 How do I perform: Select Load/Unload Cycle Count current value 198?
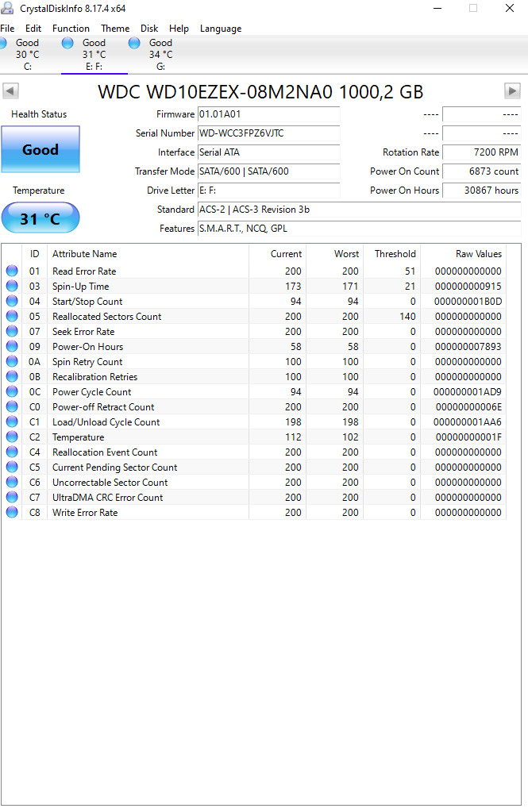click(x=293, y=422)
